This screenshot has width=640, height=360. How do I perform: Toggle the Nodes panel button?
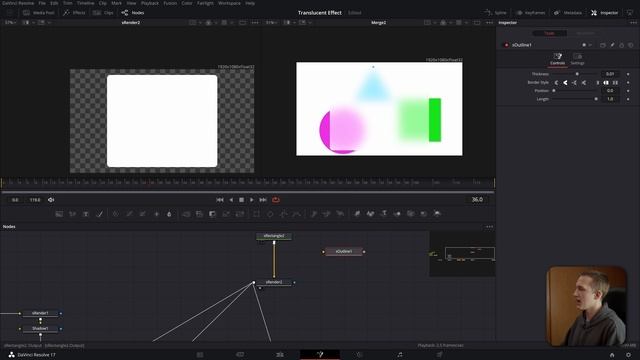click(x=133, y=13)
